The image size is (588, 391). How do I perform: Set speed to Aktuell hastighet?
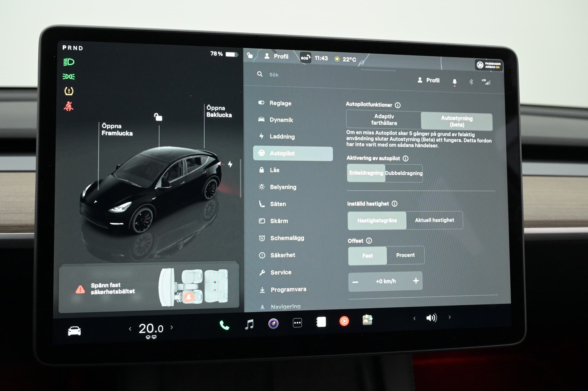[x=434, y=220]
